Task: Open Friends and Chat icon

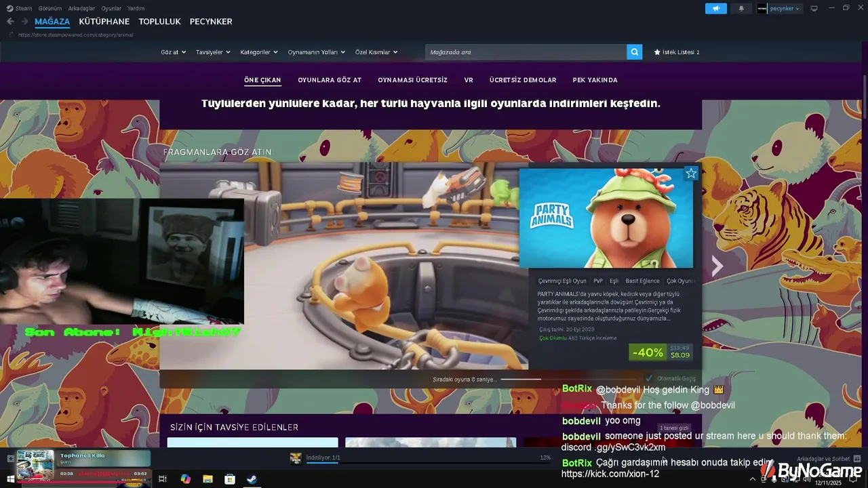Action: [x=857, y=459]
